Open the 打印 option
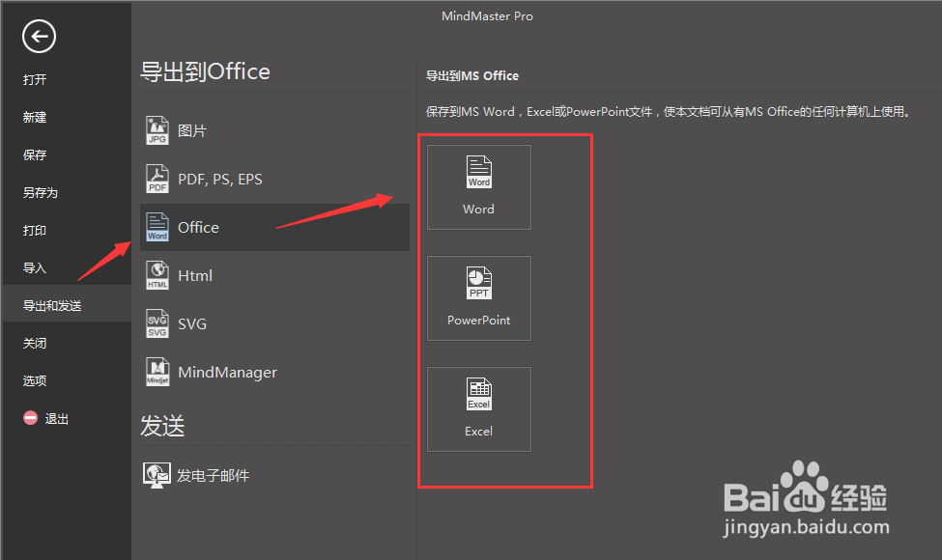This screenshot has height=560, width=942. [x=35, y=231]
